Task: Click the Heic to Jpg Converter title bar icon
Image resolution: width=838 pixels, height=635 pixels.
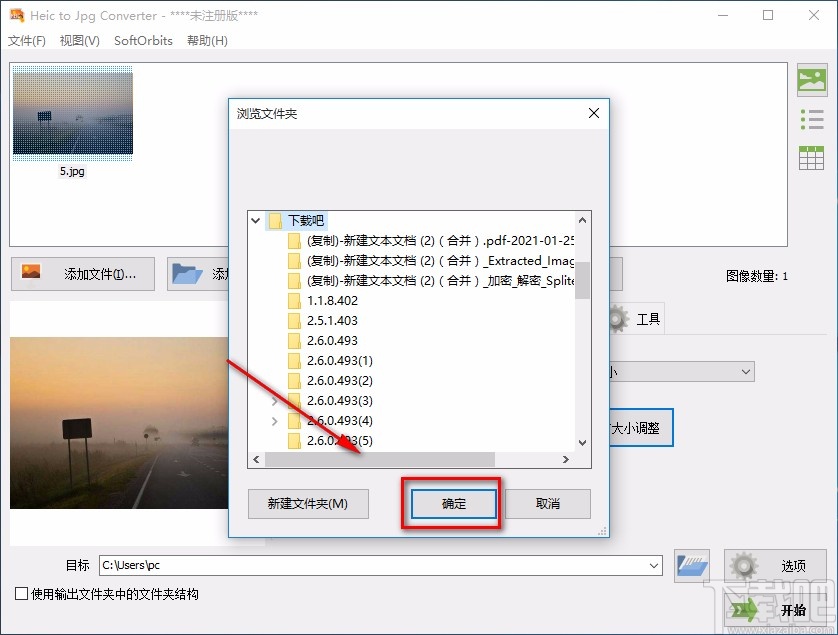Action: point(15,15)
